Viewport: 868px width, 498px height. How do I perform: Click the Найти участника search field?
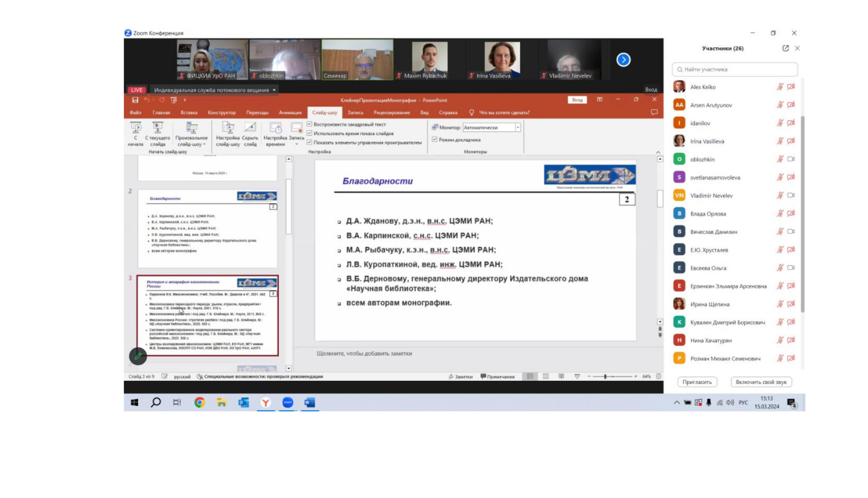click(x=735, y=69)
